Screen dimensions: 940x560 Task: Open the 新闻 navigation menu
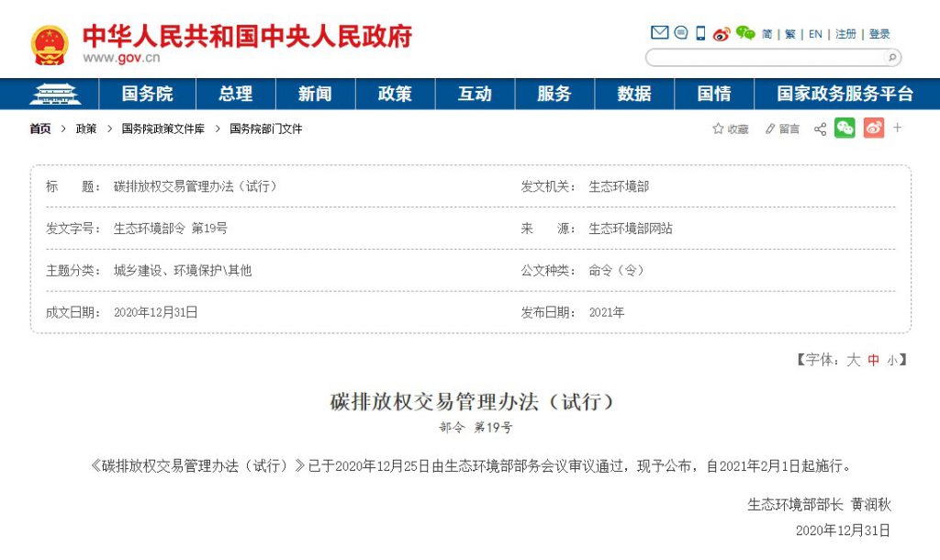(314, 93)
